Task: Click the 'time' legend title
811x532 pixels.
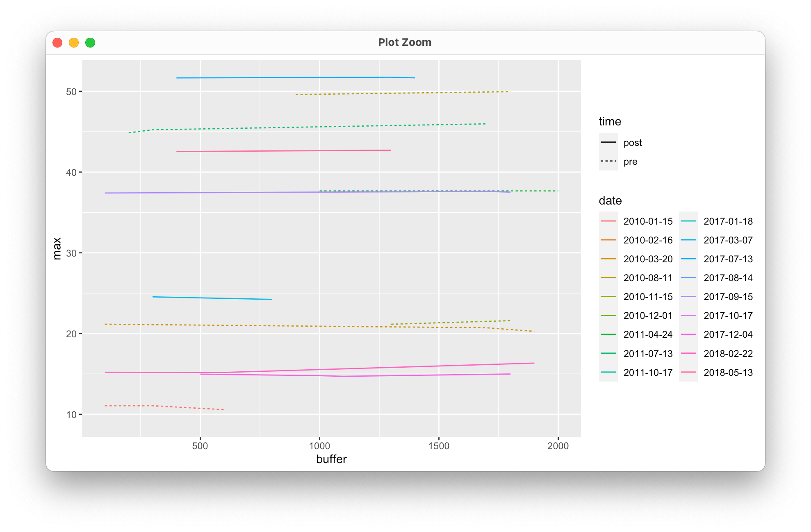Action: (610, 122)
